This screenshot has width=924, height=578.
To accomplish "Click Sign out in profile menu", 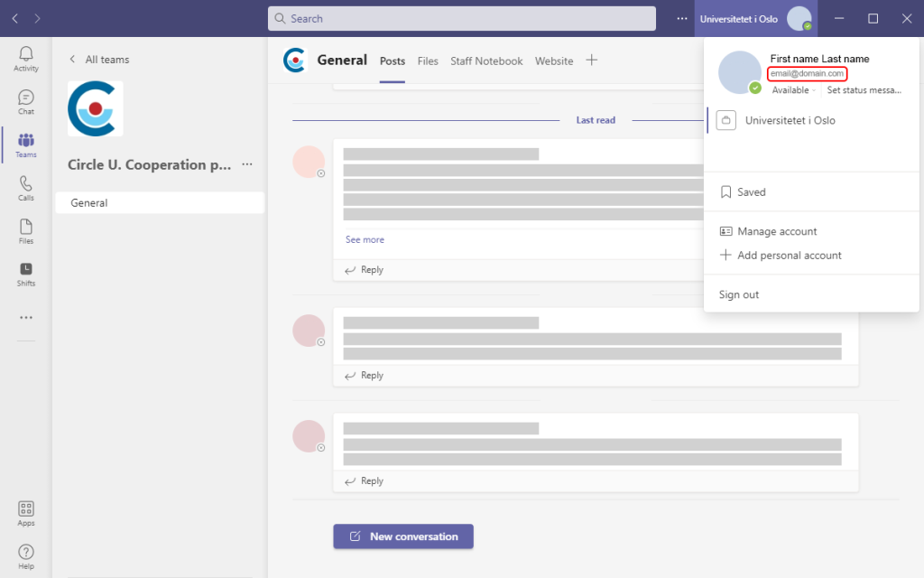I will point(739,295).
